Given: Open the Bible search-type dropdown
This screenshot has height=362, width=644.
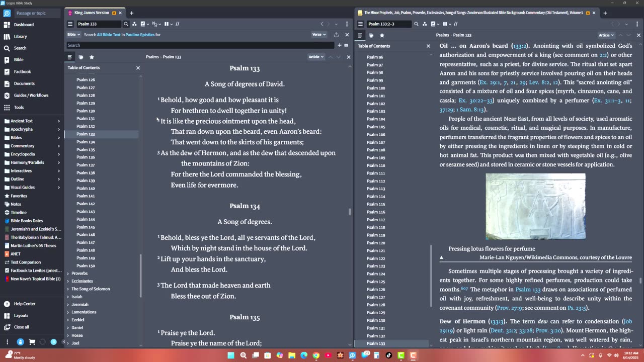Looking at the screenshot, I should [x=73, y=35].
